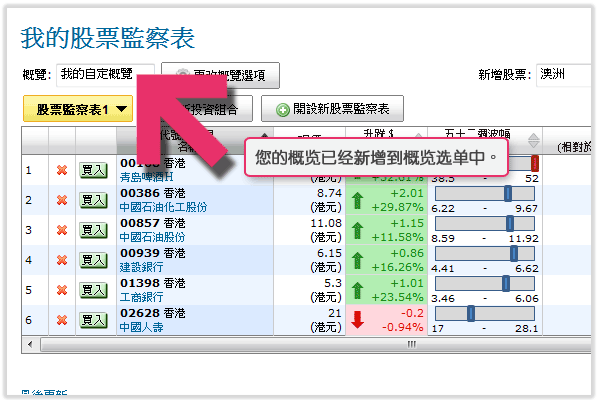Delete stock 01398 工商銀行 from watchlist

tap(62, 290)
